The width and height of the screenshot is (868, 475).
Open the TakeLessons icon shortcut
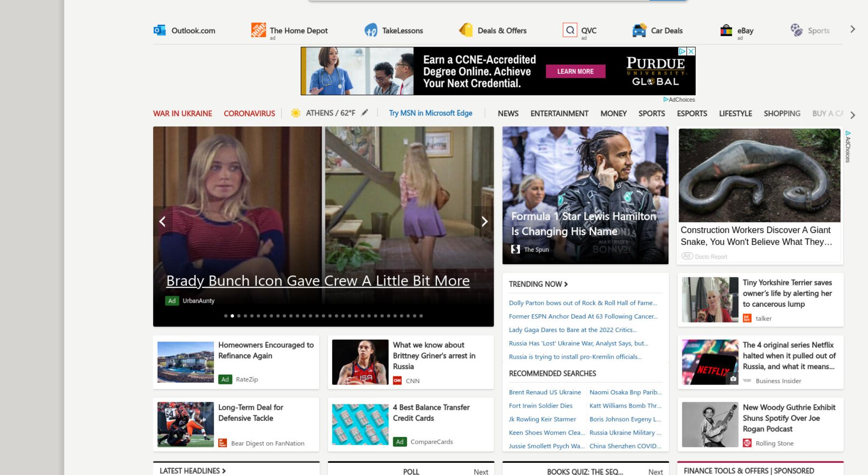coord(371,30)
